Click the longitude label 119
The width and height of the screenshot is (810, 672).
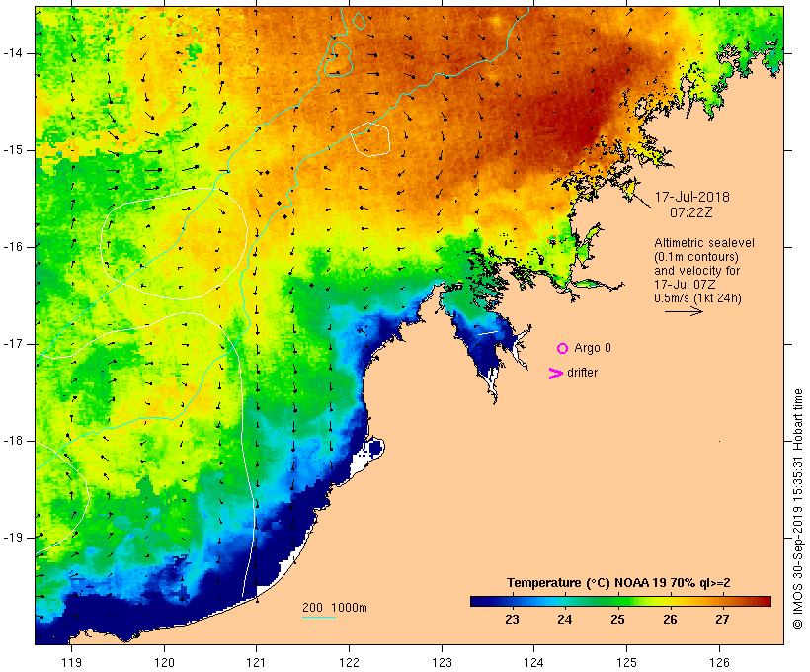pos(71,663)
